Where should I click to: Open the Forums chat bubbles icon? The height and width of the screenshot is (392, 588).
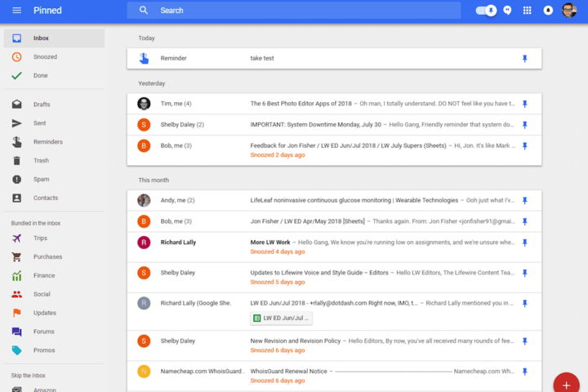[16, 332]
